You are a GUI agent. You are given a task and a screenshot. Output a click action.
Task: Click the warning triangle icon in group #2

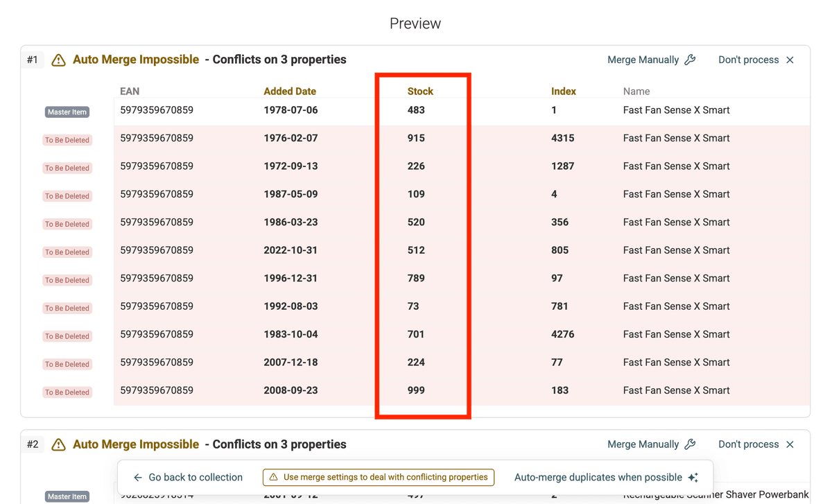[x=58, y=445]
